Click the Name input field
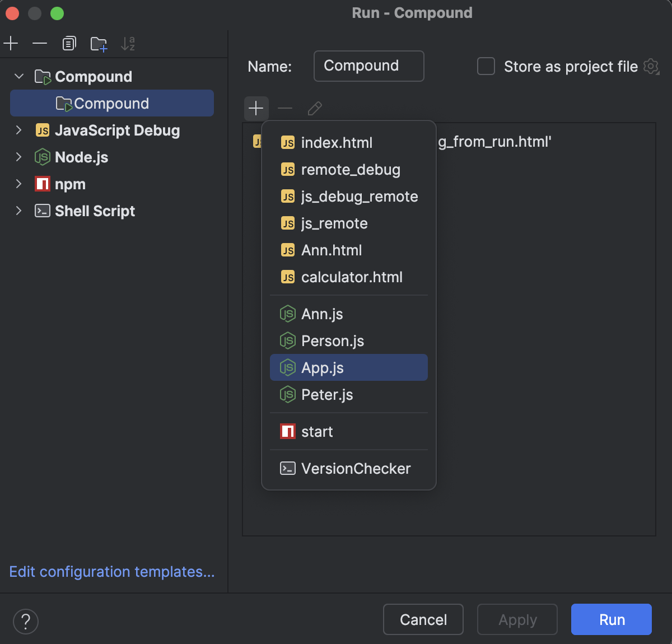Viewport: 672px width, 644px height. [x=368, y=66]
